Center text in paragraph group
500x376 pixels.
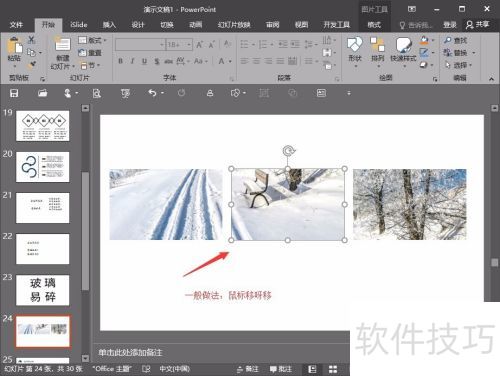click(x=257, y=61)
